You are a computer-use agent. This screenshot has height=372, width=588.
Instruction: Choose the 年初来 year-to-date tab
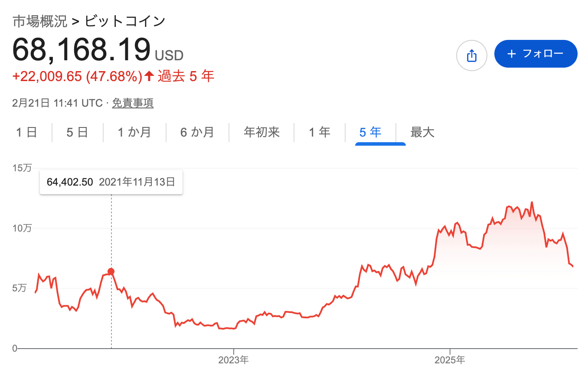pyautogui.click(x=261, y=132)
